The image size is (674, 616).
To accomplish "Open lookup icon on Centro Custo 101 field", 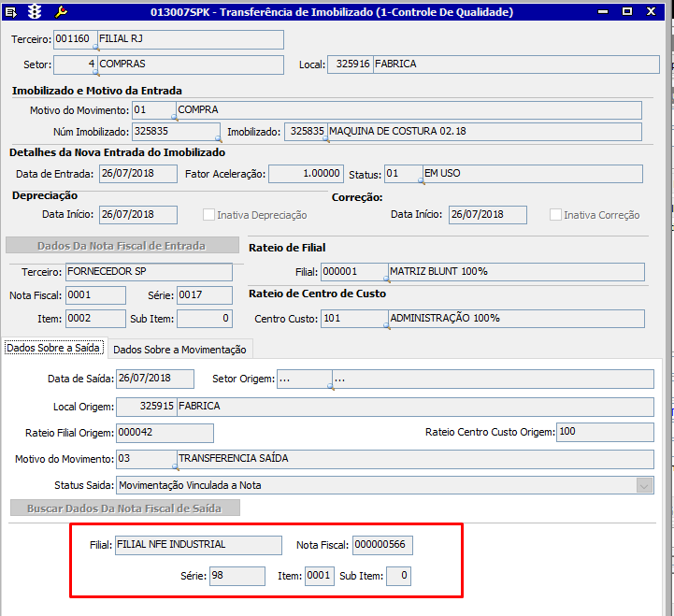I will pyautogui.click(x=386, y=326).
